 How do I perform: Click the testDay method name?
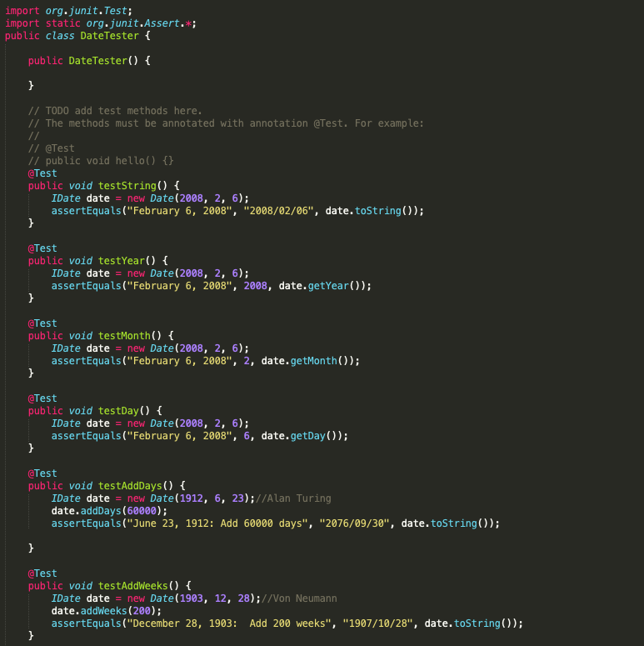(x=118, y=411)
